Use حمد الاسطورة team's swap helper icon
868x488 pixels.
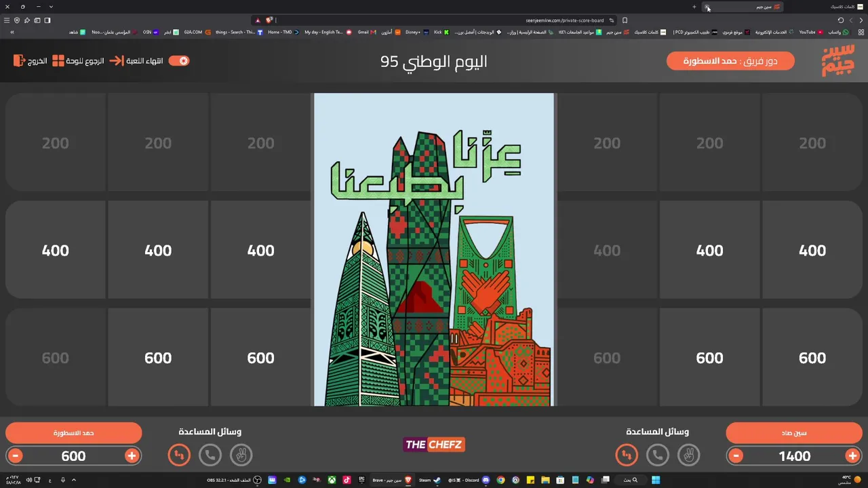coord(179,455)
